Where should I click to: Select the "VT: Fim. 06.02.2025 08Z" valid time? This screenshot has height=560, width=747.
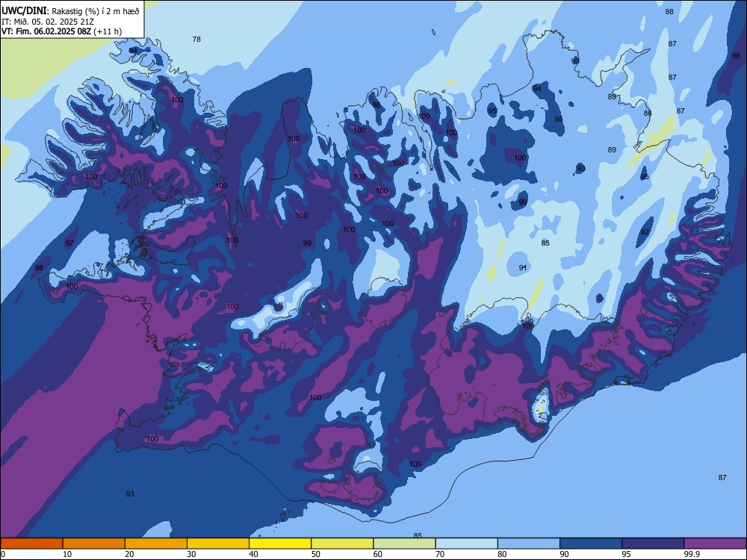(46, 31)
